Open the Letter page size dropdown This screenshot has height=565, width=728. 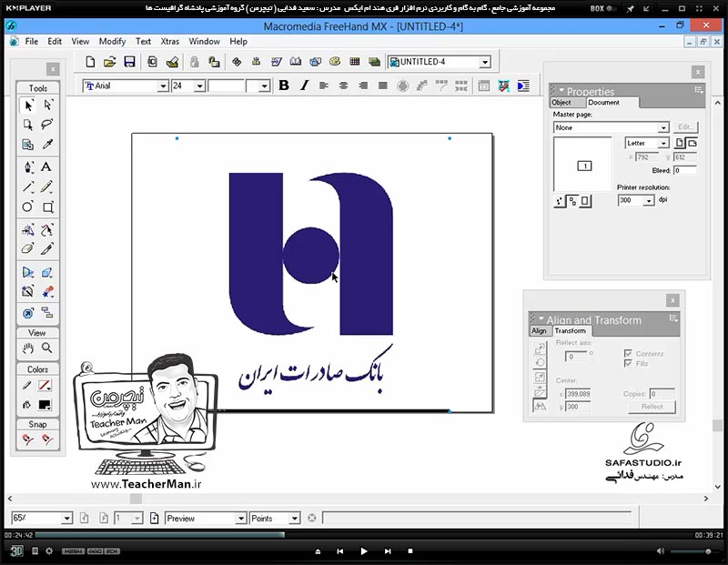coord(663,143)
